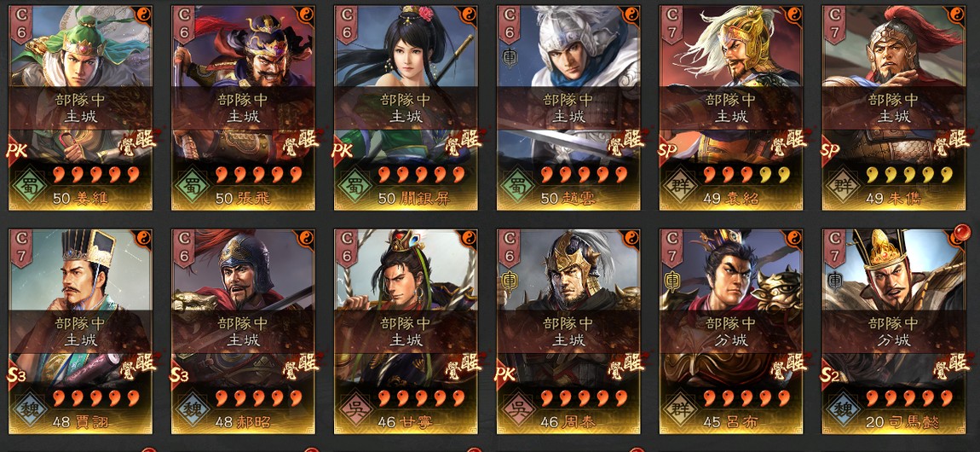Click the 48 賈詡 name label

[x=82, y=421]
